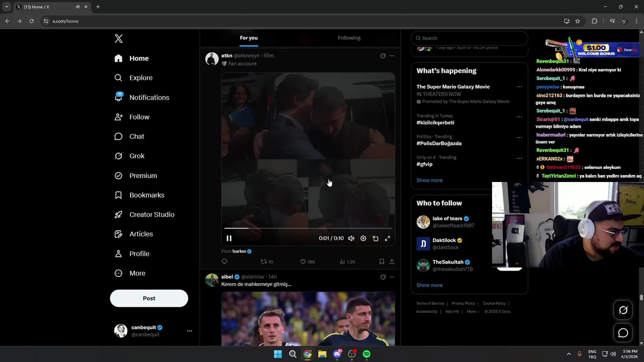Show more trends in What's happening
644x362 pixels.
coord(430,180)
